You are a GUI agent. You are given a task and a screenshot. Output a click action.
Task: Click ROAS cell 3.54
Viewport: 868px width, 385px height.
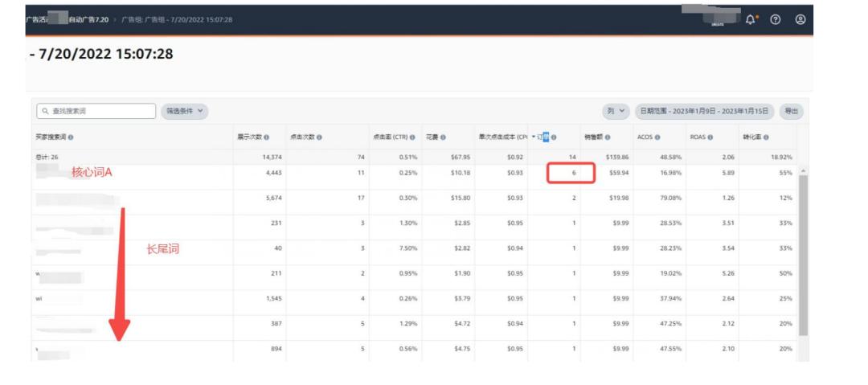pos(728,248)
